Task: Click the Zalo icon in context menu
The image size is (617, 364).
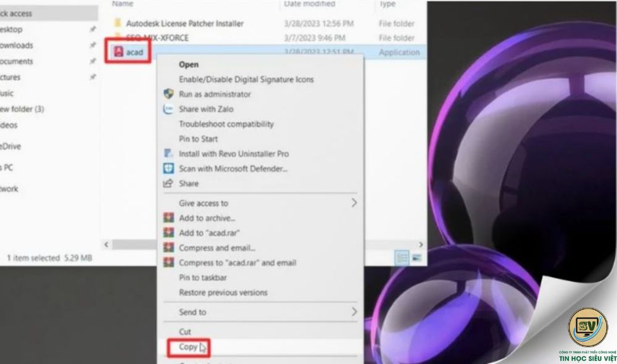Action: (x=168, y=109)
